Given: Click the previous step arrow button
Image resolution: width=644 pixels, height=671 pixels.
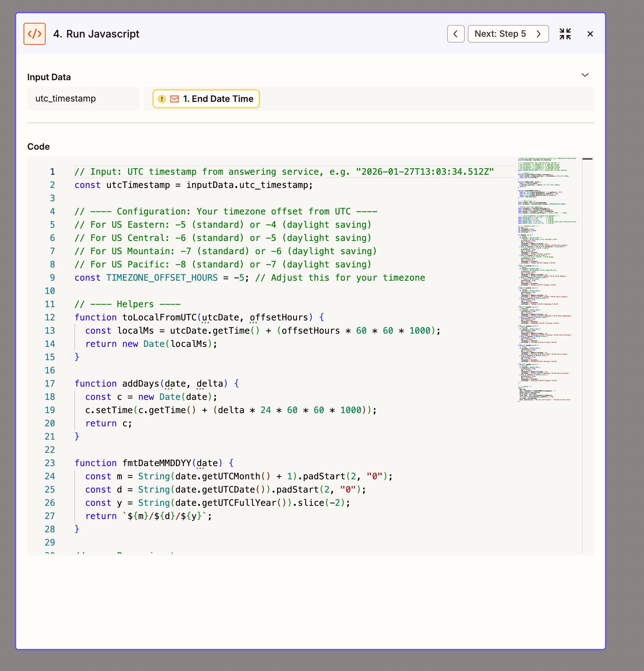Looking at the screenshot, I should pyautogui.click(x=456, y=34).
